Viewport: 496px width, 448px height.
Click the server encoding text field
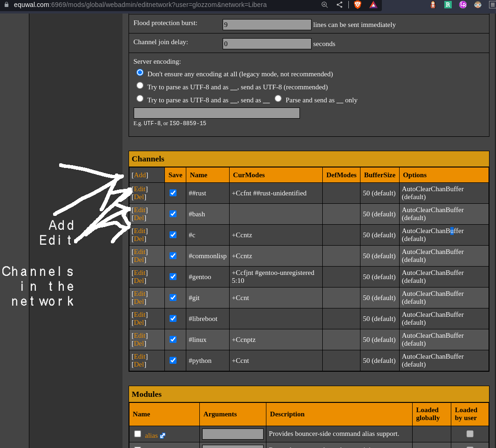[217, 113]
